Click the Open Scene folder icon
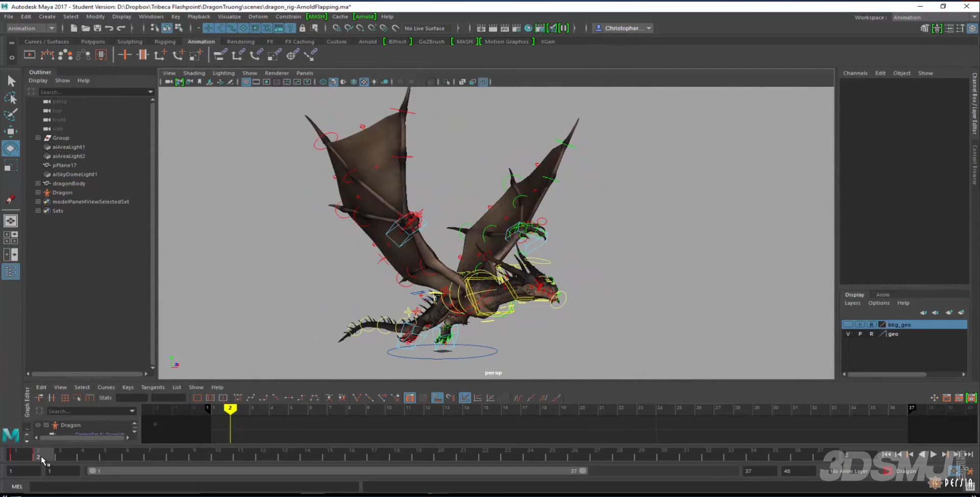Screen dimensions: 980x497 pyautogui.click(x=86, y=28)
